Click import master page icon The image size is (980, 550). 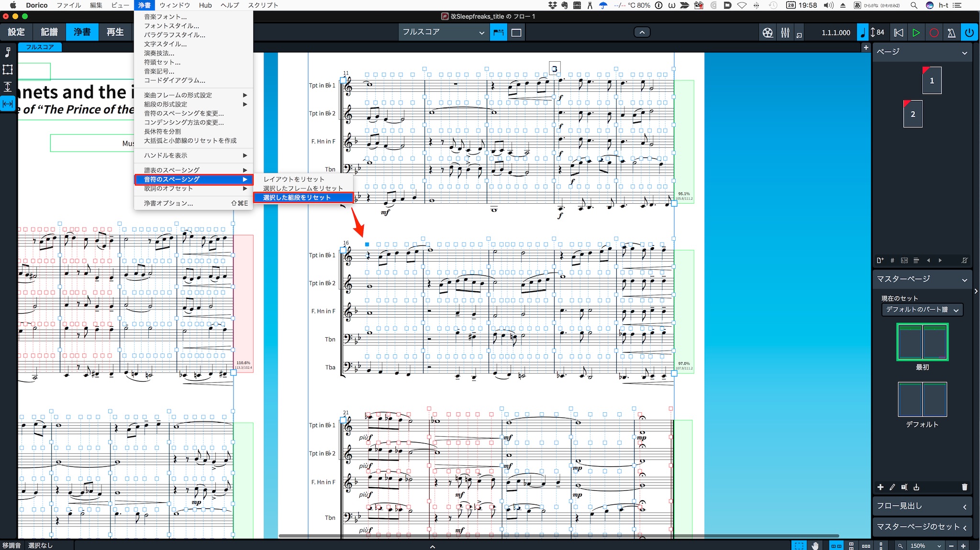[916, 487]
